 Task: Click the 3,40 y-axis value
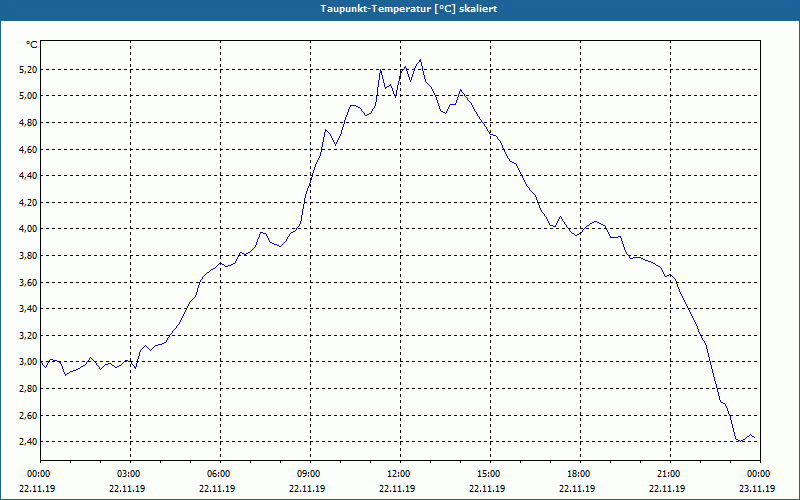tap(29, 309)
